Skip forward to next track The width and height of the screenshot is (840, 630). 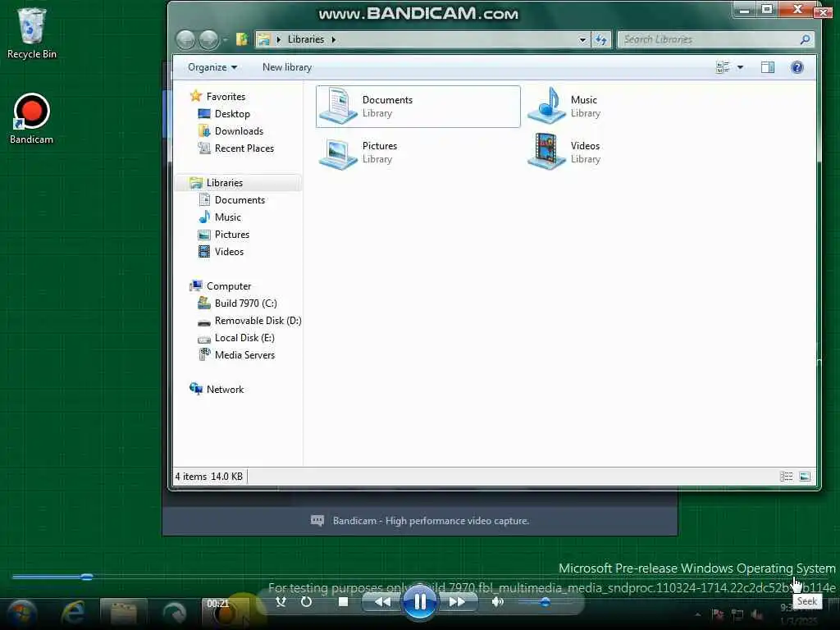click(x=457, y=601)
